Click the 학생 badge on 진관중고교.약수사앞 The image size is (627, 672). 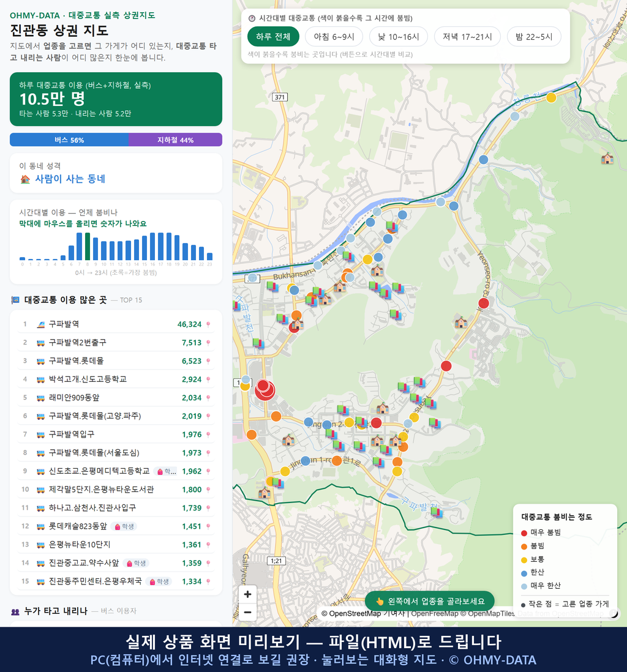[136, 563]
